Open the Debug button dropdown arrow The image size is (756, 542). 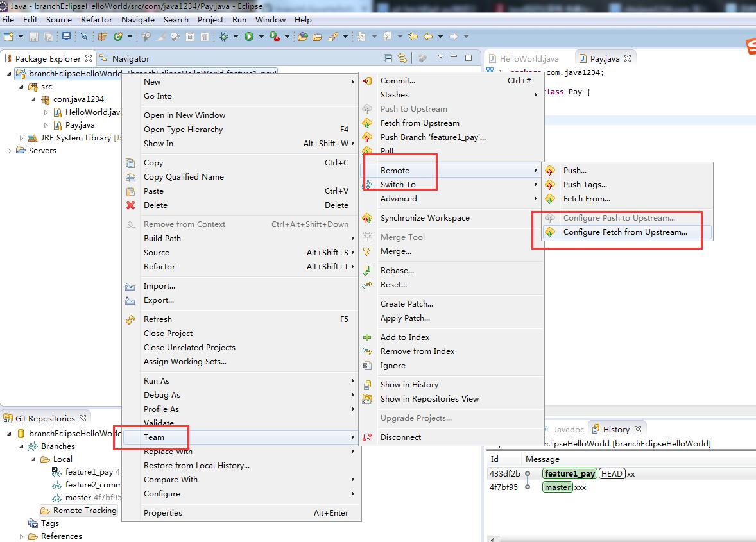[236, 37]
